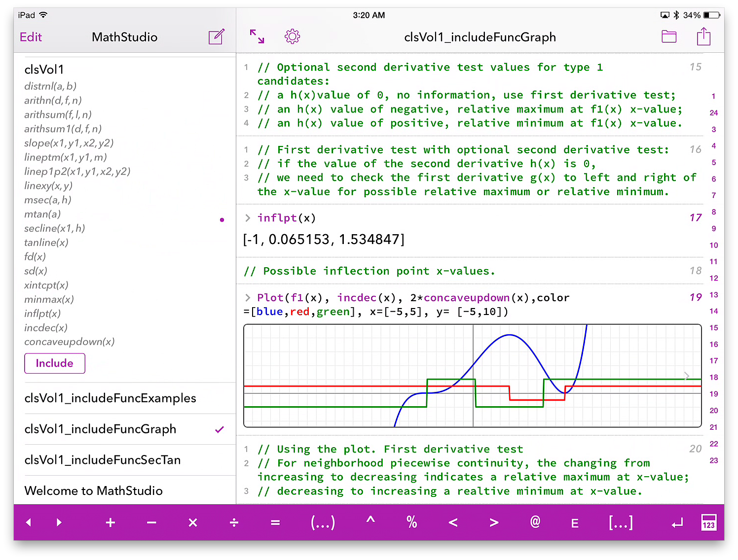The image size is (738, 560).
Task: Insert brackets with the [...] key
Action: click(x=620, y=523)
